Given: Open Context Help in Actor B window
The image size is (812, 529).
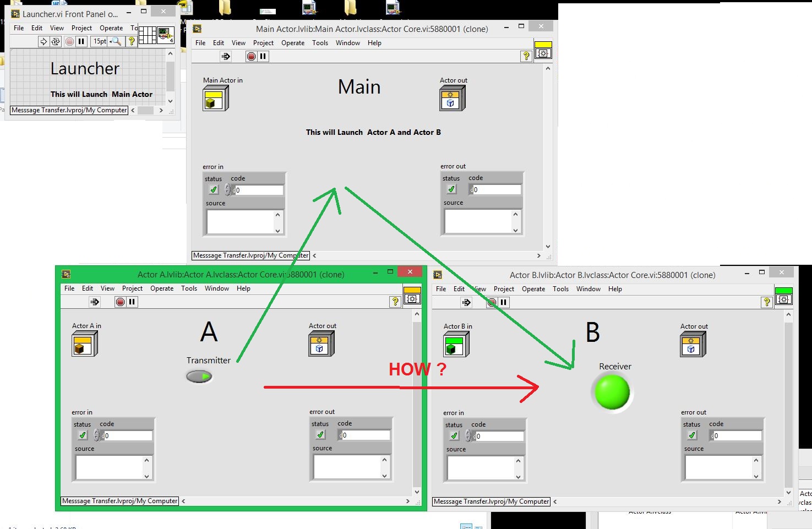Looking at the screenshot, I should (x=766, y=302).
